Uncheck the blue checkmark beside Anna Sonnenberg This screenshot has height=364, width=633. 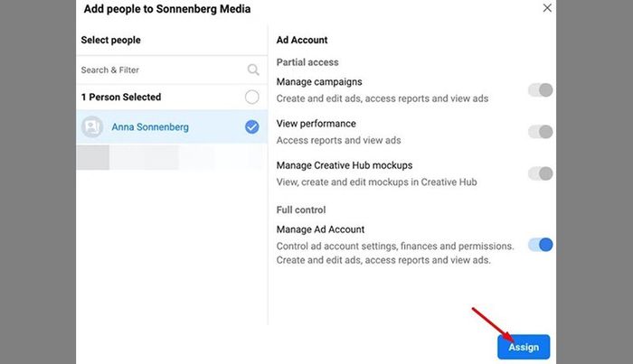[252, 127]
